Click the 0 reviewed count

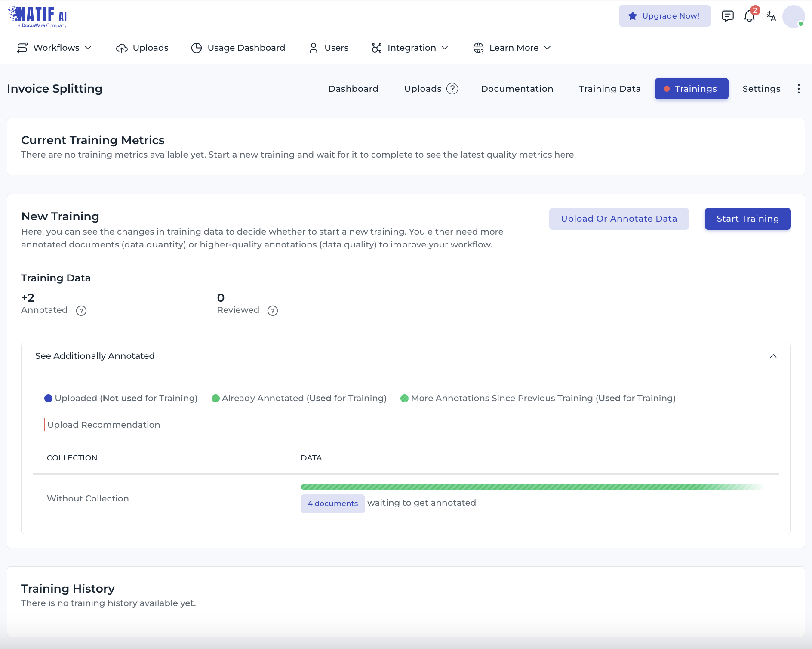(x=221, y=297)
